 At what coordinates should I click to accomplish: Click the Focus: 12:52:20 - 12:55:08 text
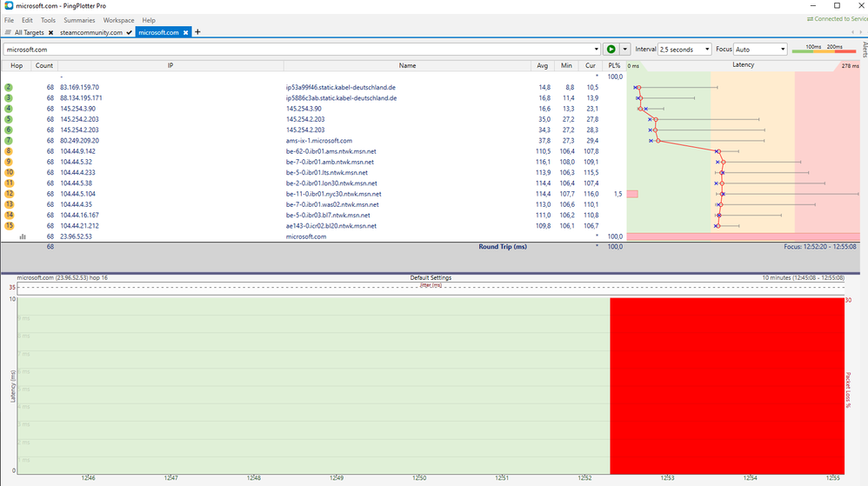(x=820, y=247)
